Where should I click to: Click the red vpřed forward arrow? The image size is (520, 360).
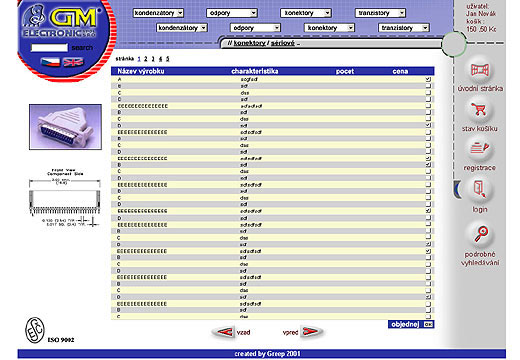(x=311, y=331)
